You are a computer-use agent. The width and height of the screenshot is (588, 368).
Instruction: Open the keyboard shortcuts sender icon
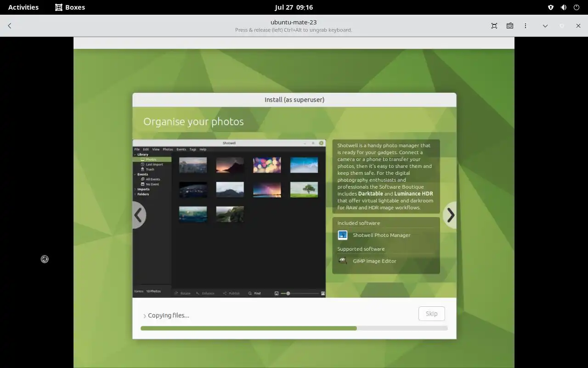[510, 26]
